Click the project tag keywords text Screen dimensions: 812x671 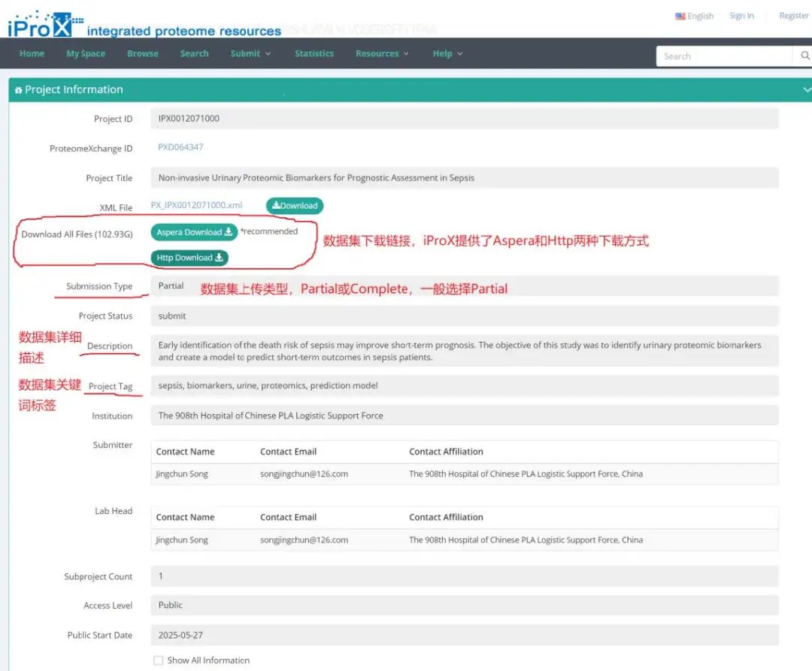[268, 385]
